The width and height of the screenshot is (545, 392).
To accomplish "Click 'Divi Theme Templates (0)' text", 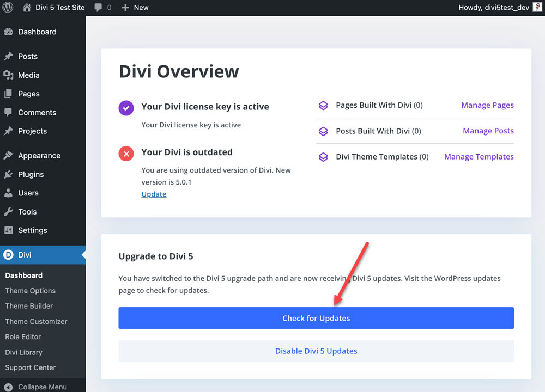I will click(x=383, y=157).
